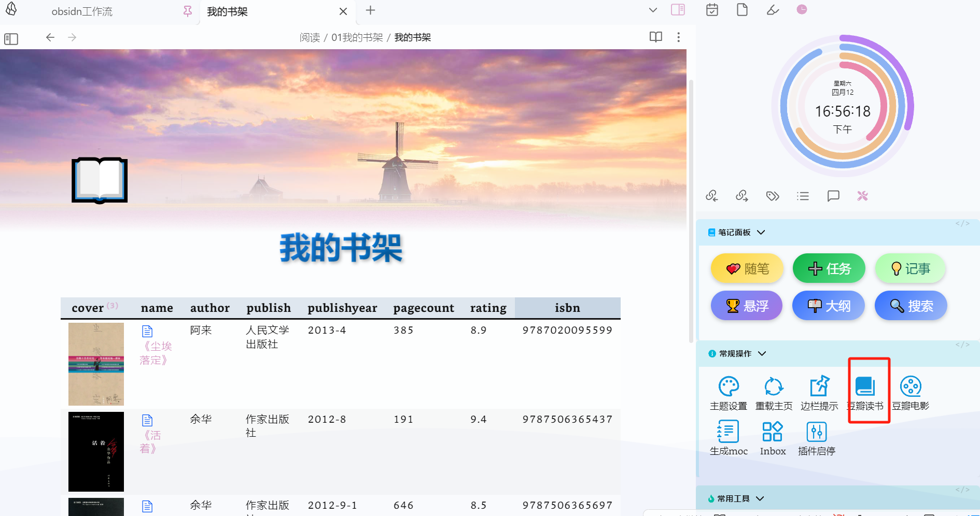This screenshot has width=980, height=516.
Task: Open 主题设置 palette icon
Action: pyautogui.click(x=729, y=386)
